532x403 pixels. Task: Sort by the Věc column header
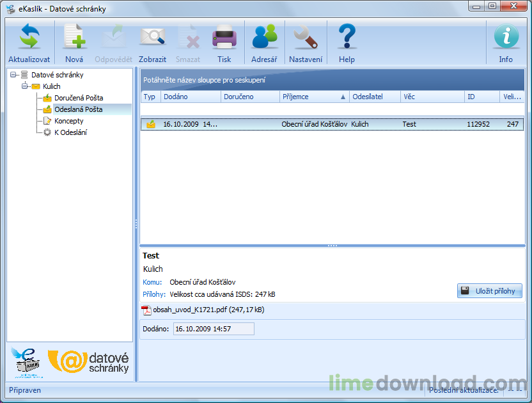coord(432,97)
